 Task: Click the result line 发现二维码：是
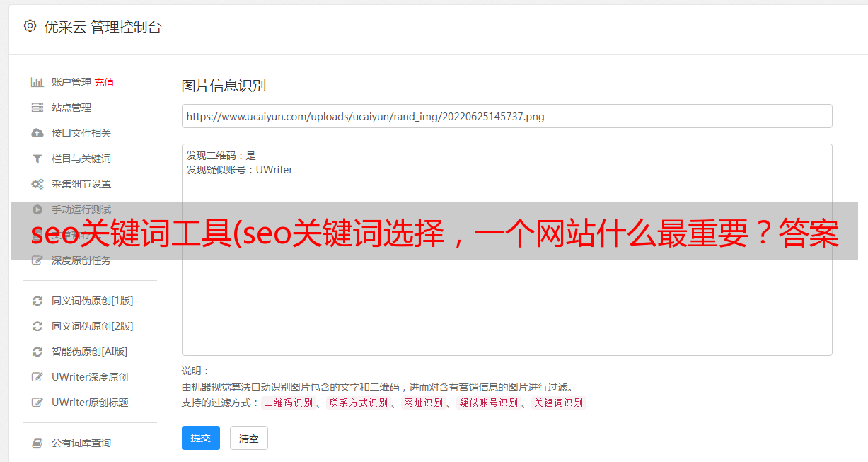pos(221,156)
